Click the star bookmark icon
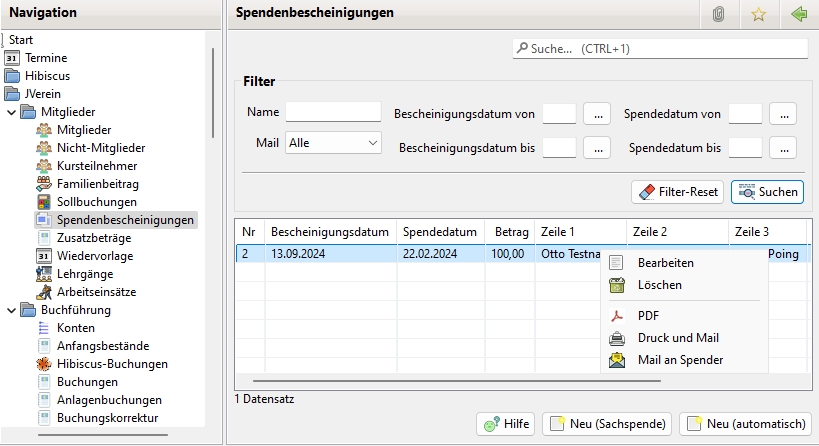This screenshot has width=819, height=446. coord(758,14)
